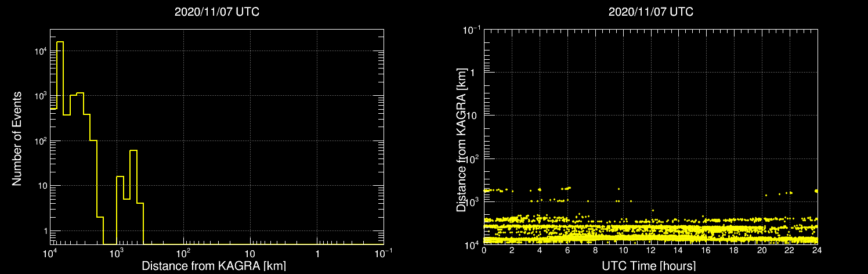This screenshot has width=868, height=274.
Task: Click the tallest histogram bin above 10^4 events
Action: coord(60,143)
